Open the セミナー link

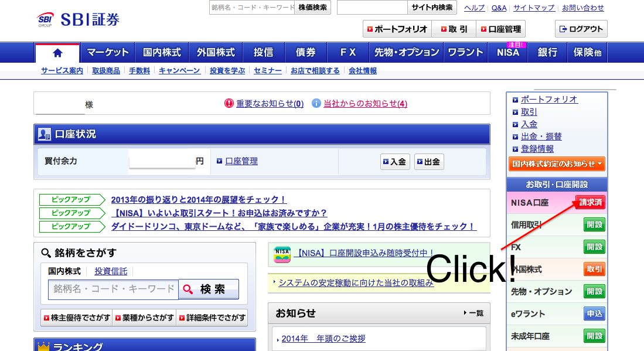point(268,71)
